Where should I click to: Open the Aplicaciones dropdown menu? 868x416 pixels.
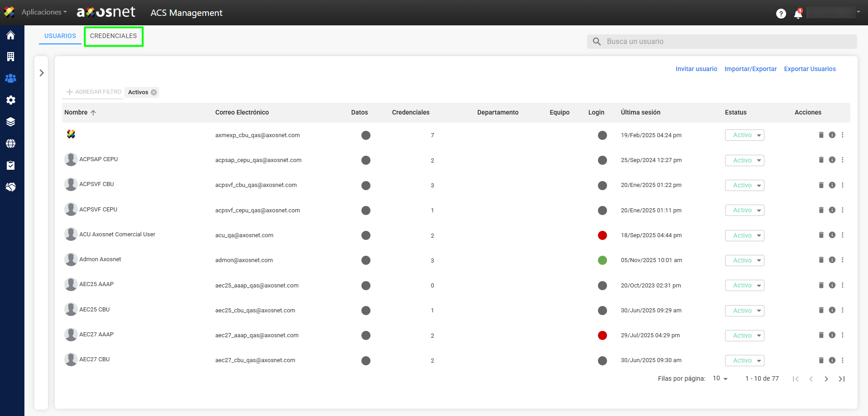(x=44, y=12)
